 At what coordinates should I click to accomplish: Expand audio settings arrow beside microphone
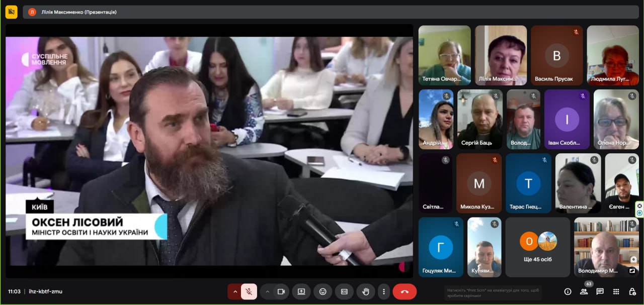235,291
